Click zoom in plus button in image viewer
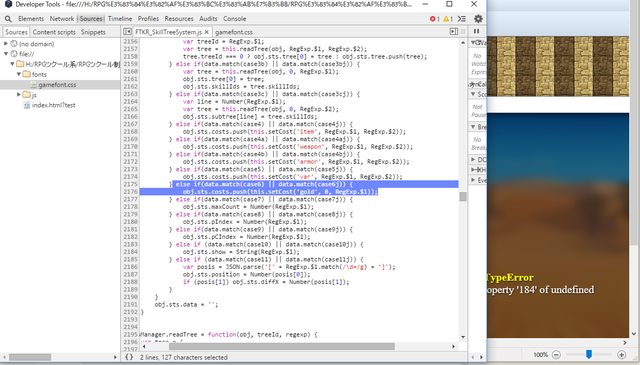Image resolution: width=640 pixels, height=365 pixels. point(621,355)
